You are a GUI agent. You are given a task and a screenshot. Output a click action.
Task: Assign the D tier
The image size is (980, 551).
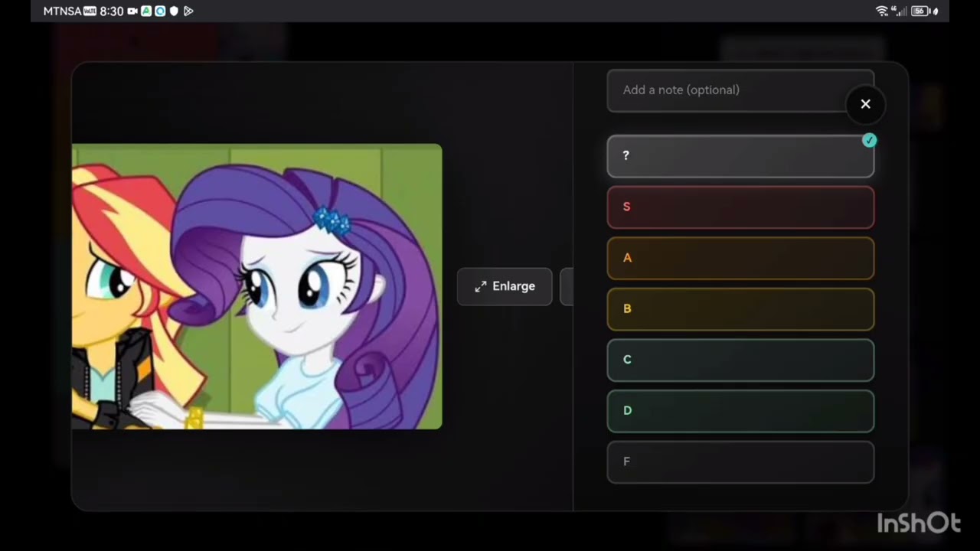click(x=740, y=410)
